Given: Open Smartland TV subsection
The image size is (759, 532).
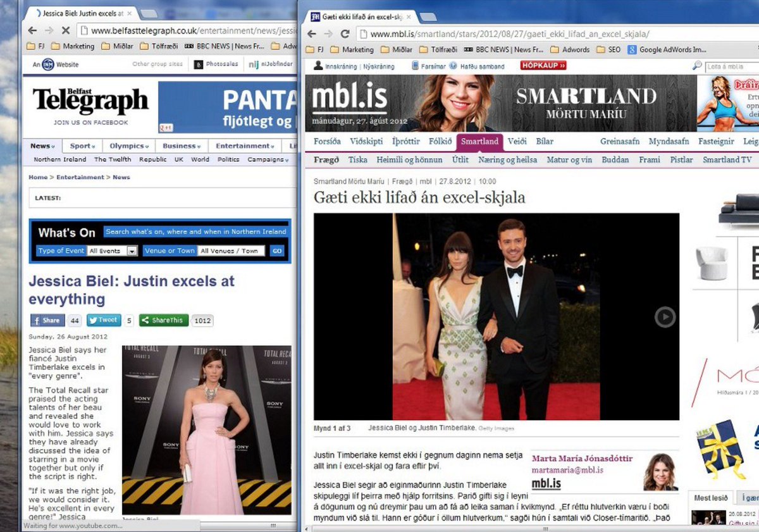Looking at the screenshot, I should 727,160.
